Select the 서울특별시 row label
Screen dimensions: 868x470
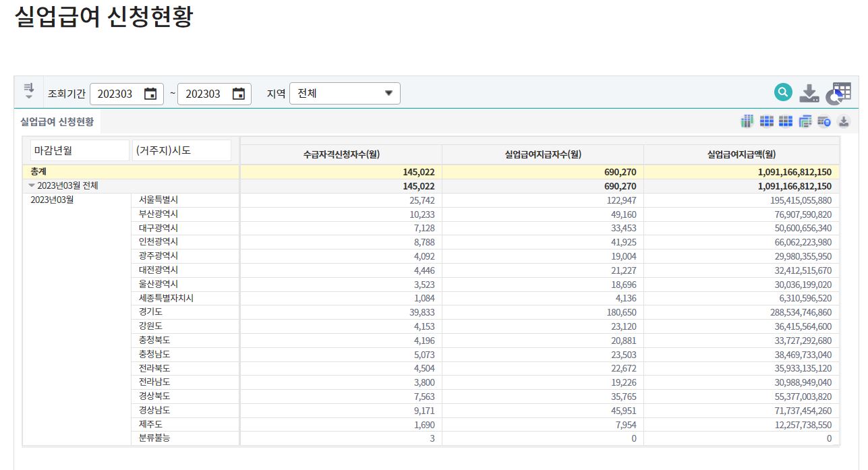[158, 200]
